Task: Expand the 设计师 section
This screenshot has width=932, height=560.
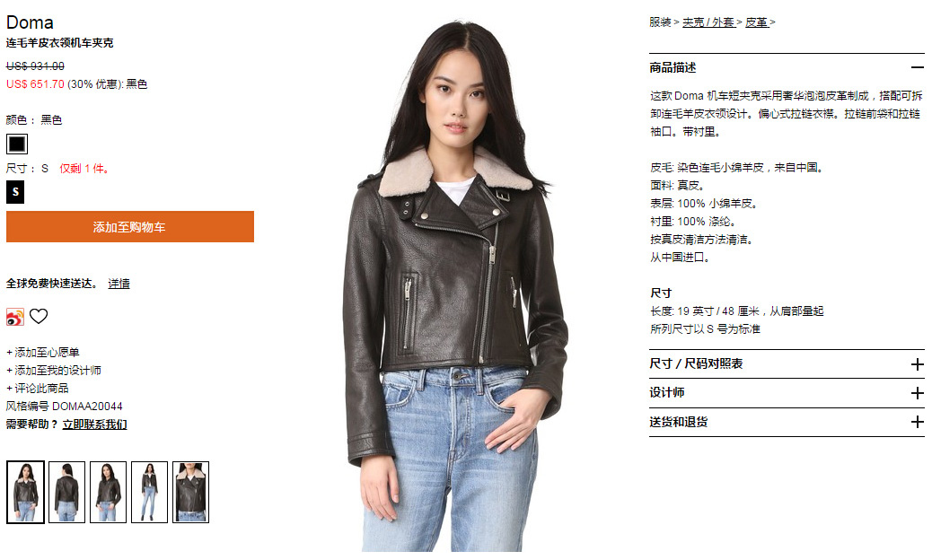Action: [x=917, y=393]
